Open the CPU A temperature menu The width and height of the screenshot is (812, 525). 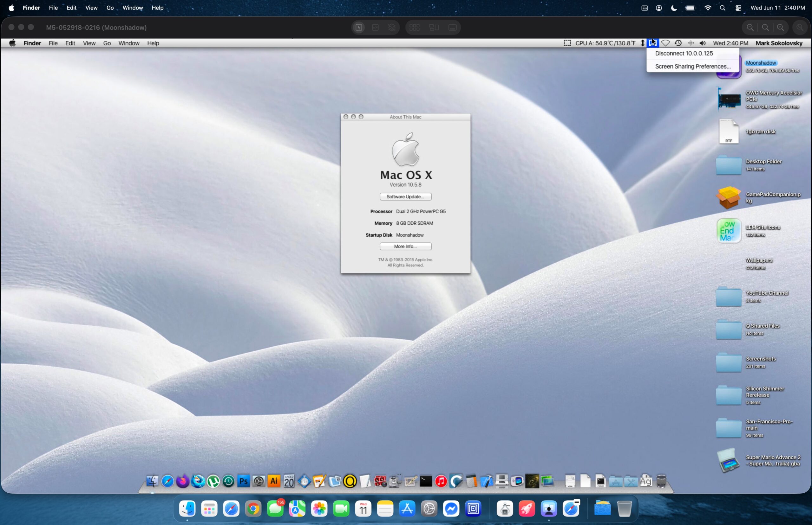tap(605, 43)
